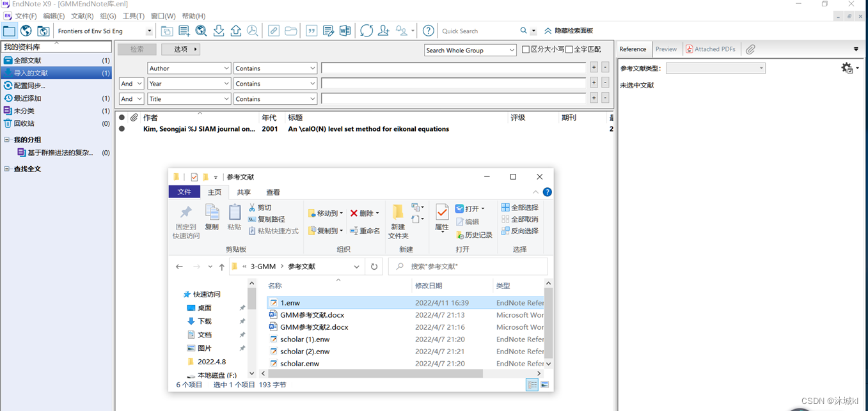Click Copy to Local Library toolbar icon
The image size is (868, 411).
click(x=166, y=31)
